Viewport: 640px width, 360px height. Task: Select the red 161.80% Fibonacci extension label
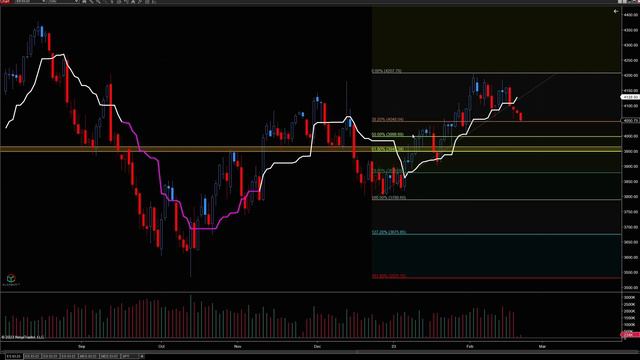[389, 276]
